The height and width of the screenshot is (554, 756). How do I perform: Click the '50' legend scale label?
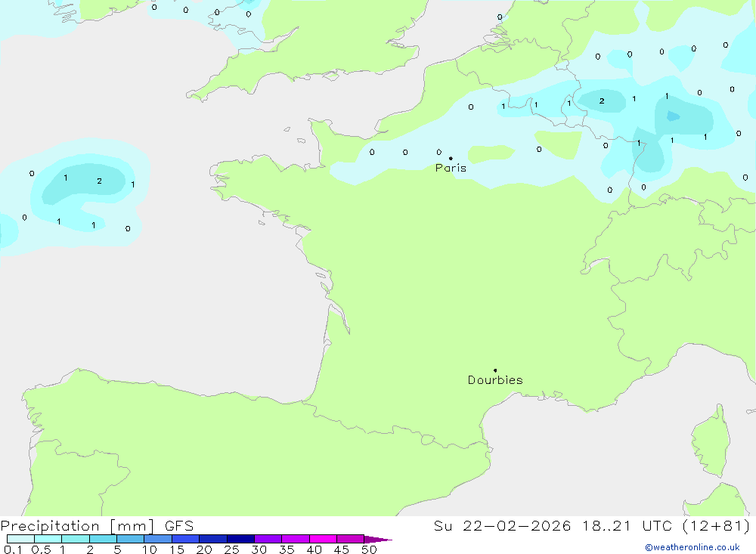[x=369, y=549]
